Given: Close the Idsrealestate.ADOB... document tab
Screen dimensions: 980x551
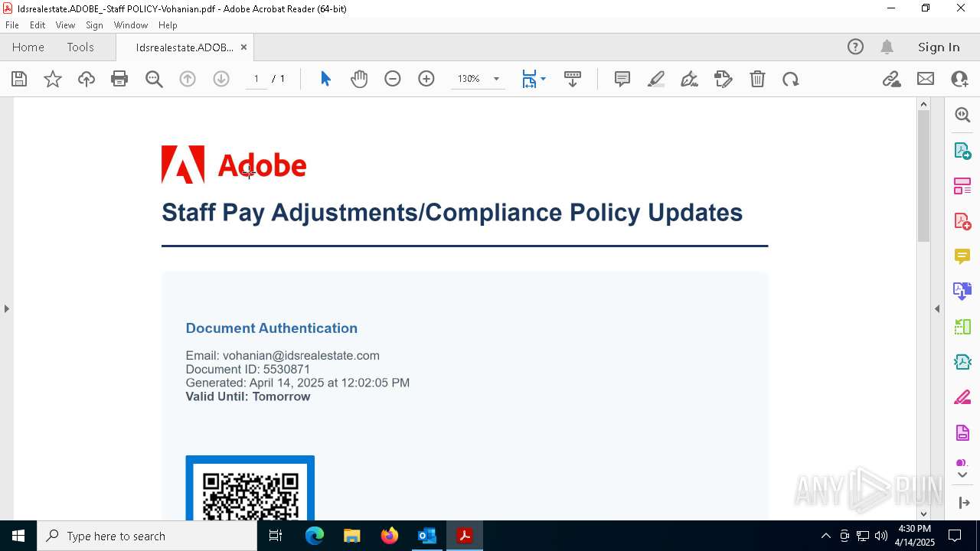Looking at the screenshot, I should 243,47.
